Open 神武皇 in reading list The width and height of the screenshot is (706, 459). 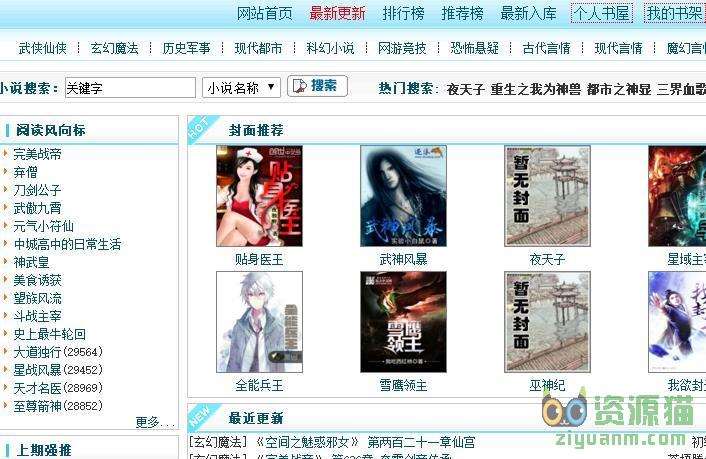(32, 262)
